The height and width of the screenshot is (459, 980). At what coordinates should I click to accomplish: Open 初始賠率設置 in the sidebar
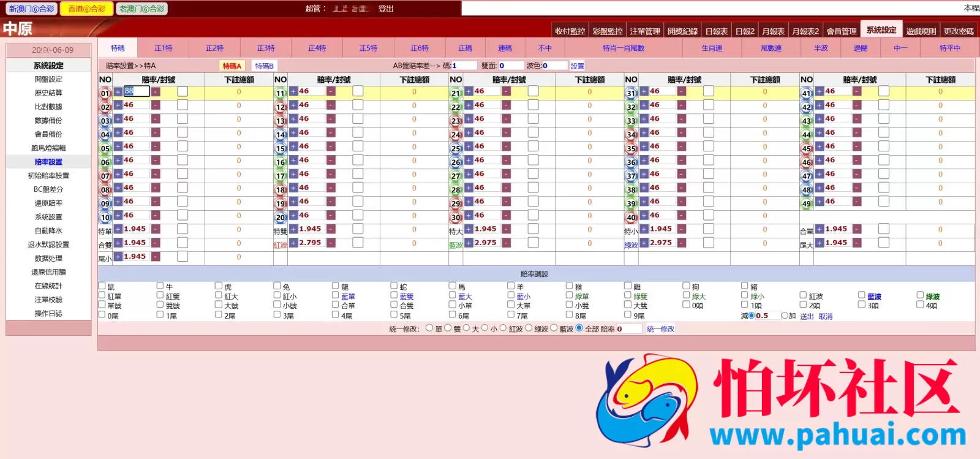tap(48, 176)
